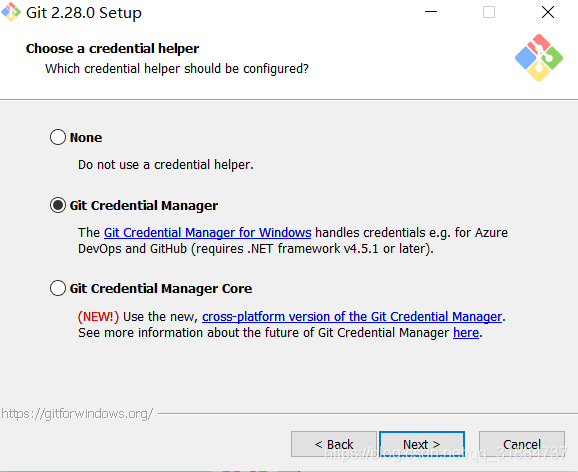
Task: Click the Git icon in title bar
Action: [11, 12]
